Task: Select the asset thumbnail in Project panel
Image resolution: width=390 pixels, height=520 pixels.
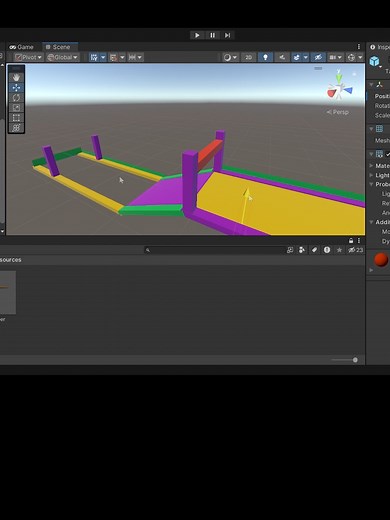Action: coord(7,292)
